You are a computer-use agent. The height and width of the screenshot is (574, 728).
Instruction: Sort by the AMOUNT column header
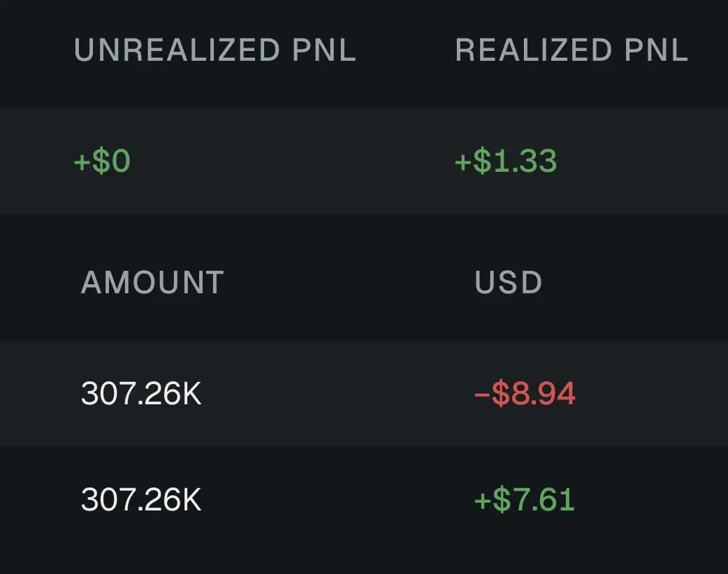152,282
